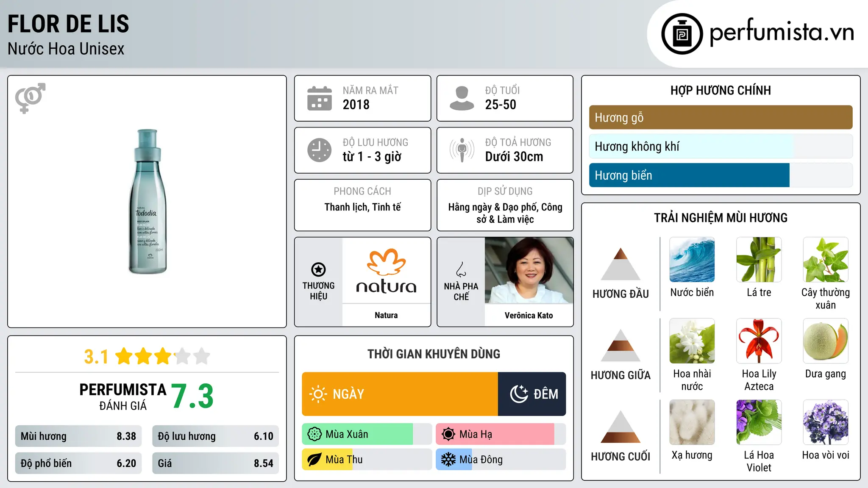The image size is (868, 488).
Task: Click the 25-50 age range value
Action: click(x=501, y=105)
